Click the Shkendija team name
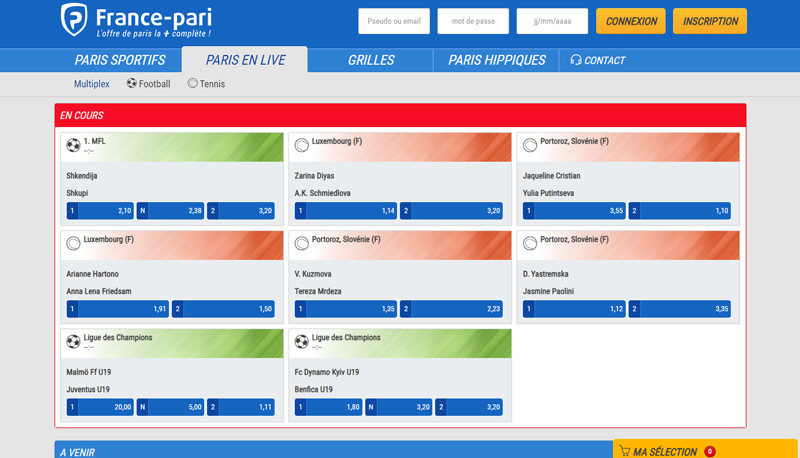Viewport: 800px width, 458px height. point(82,175)
